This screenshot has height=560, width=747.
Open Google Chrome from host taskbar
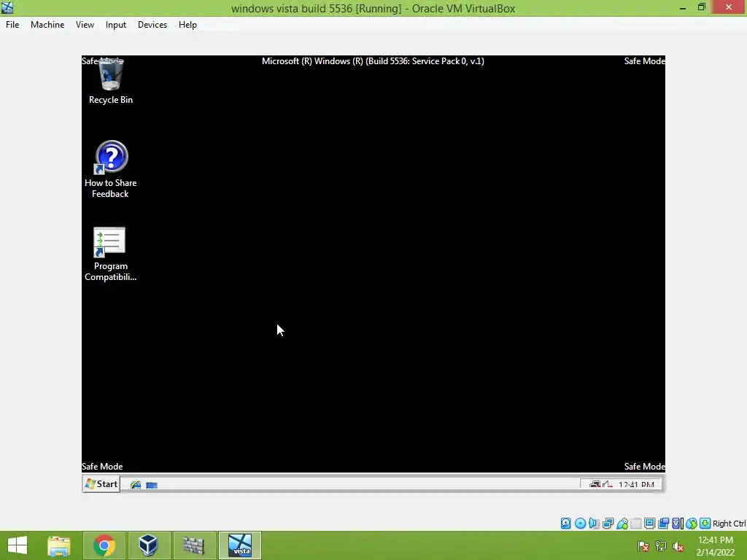coord(104,545)
